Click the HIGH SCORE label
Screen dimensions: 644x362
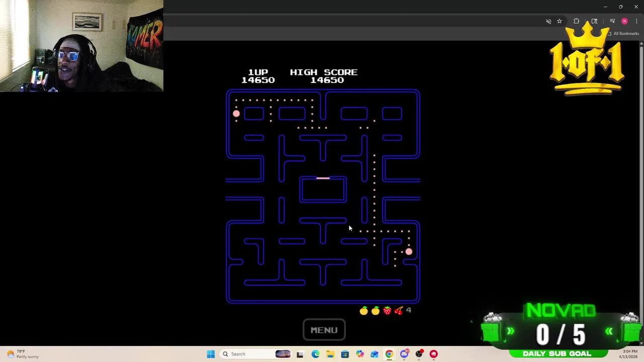tap(324, 72)
